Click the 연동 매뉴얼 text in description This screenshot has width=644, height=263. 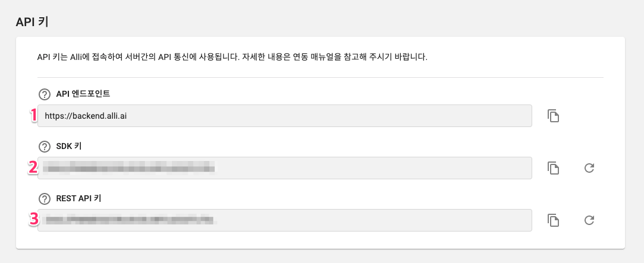312,56
